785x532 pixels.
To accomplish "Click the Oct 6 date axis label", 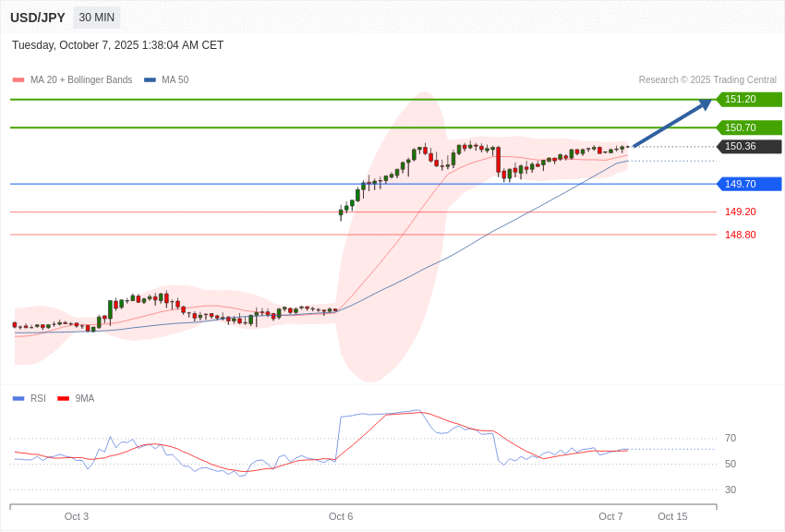I will 341,516.
